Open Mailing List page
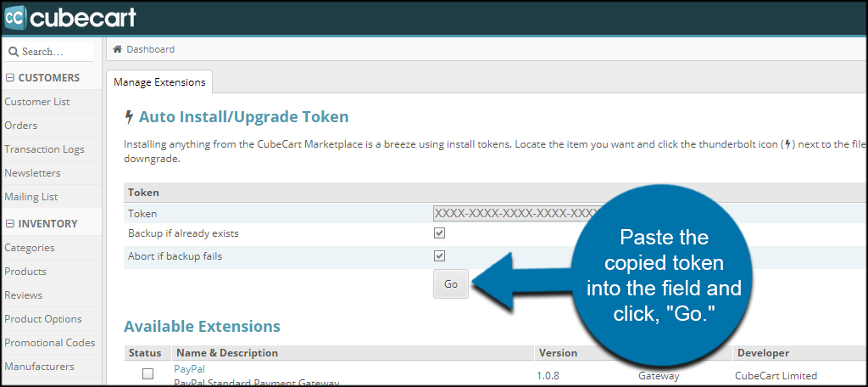868x387 pixels. point(31,198)
